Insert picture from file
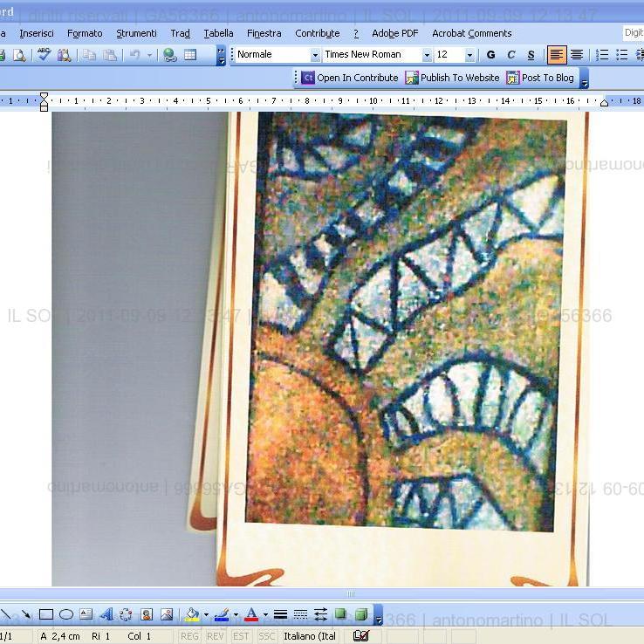The height and width of the screenshot is (644, 644). (167, 614)
